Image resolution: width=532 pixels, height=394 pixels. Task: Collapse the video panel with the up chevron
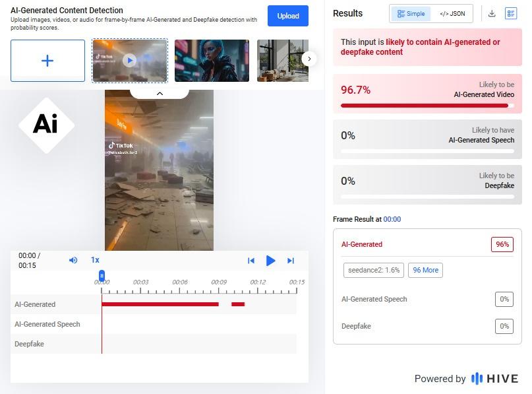click(160, 94)
